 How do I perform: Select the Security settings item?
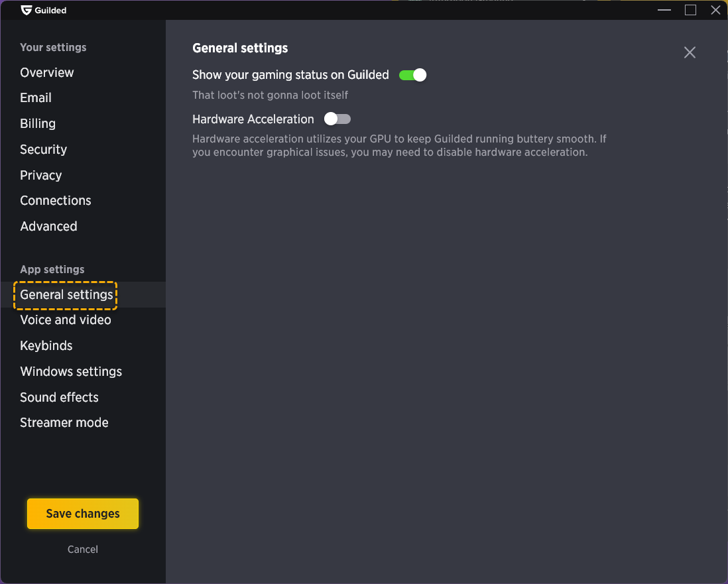43,149
